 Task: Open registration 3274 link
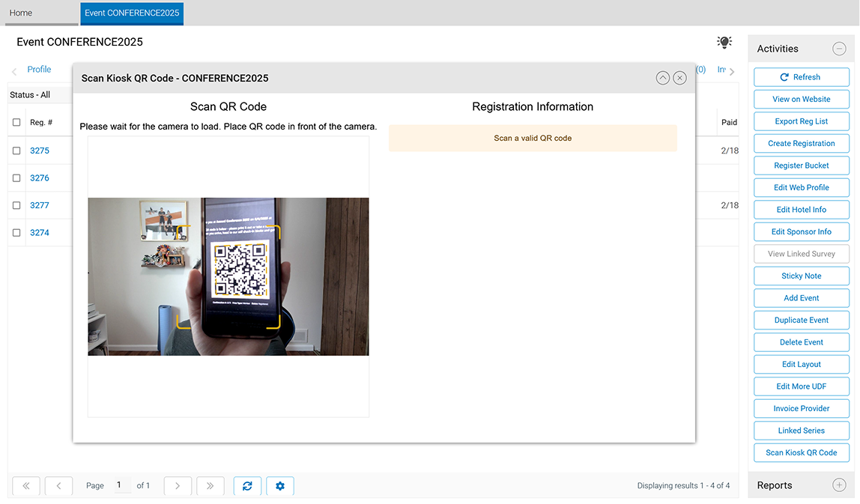40,233
